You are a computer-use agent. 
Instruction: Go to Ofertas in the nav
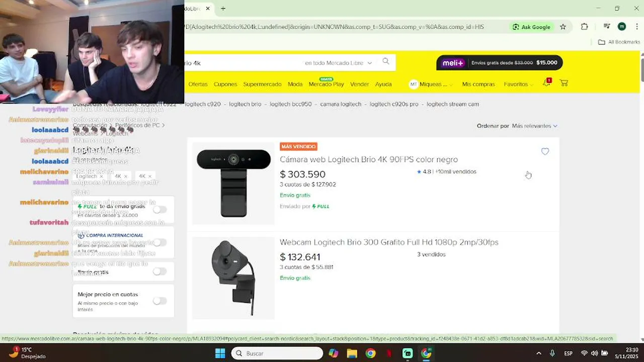[198, 84]
